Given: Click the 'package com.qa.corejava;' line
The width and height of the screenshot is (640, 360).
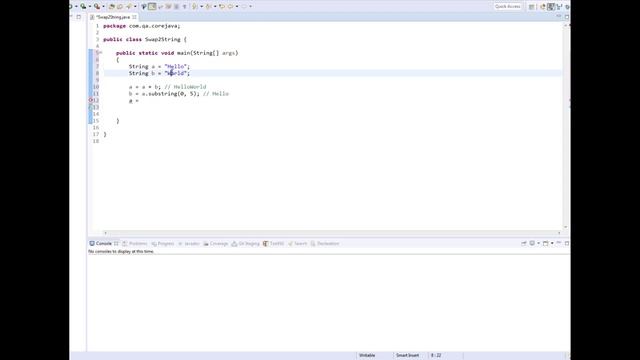Looking at the screenshot, I should 142,26.
